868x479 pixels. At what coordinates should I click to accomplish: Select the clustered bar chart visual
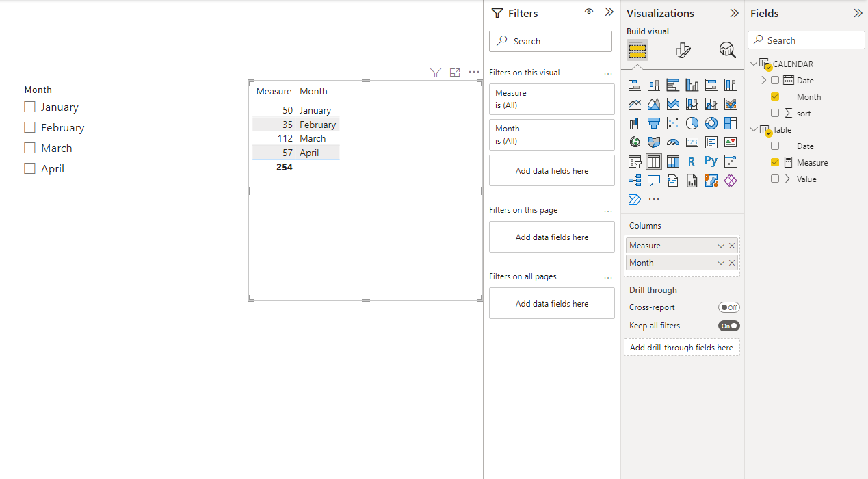tap(672, 85)
